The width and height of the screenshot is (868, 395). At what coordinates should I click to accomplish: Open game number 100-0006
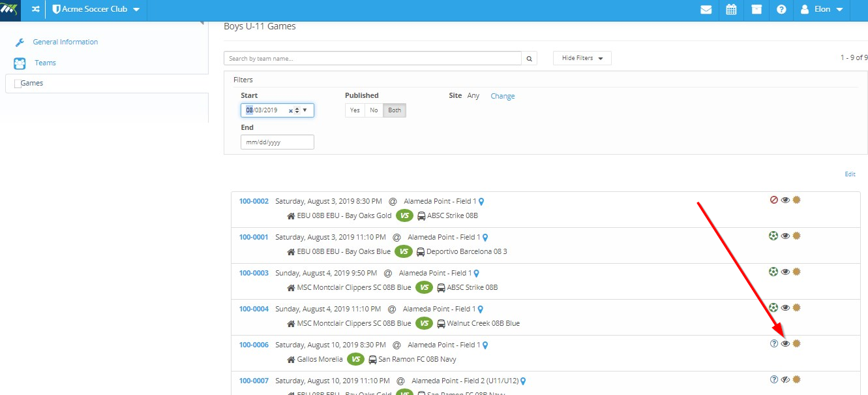pos(254,345)
